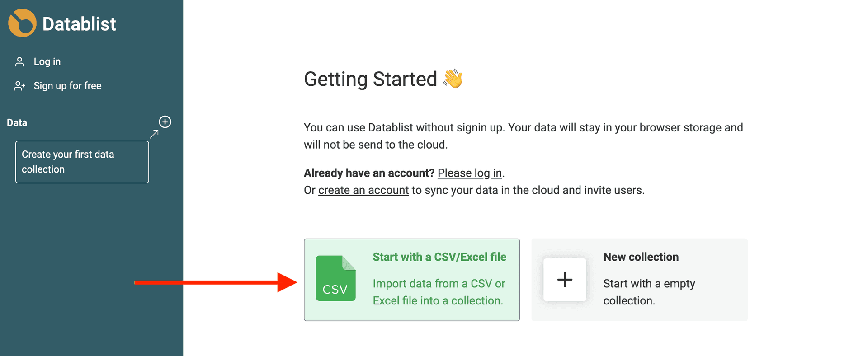Click the "New collection" title text
868x356 pixels.
pos(641,257)
